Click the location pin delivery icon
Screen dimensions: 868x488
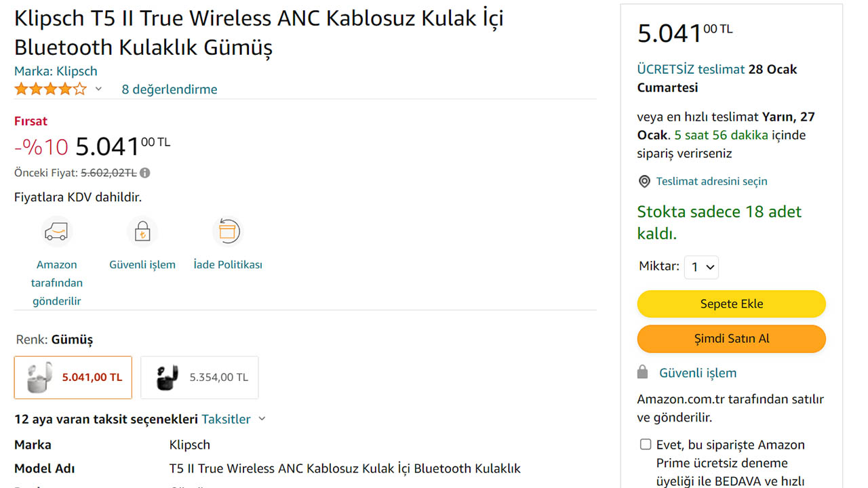click(644, 182)
